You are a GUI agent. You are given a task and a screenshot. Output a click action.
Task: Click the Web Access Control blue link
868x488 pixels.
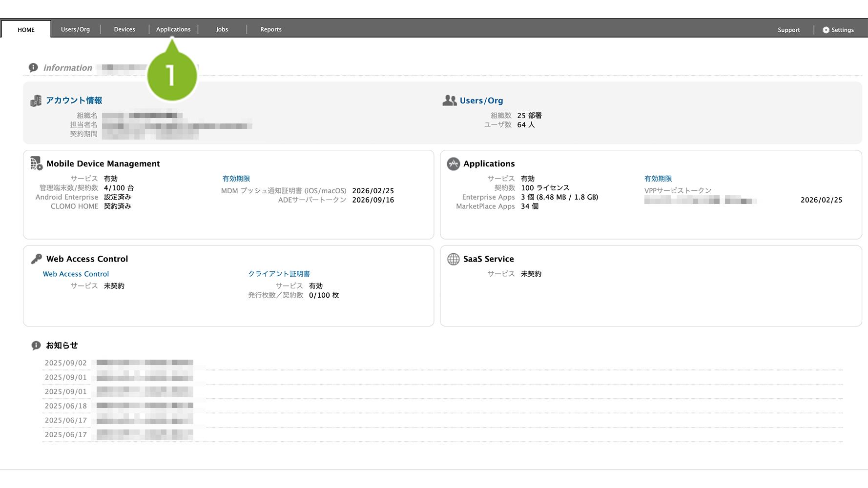click(x=76, y=274)
